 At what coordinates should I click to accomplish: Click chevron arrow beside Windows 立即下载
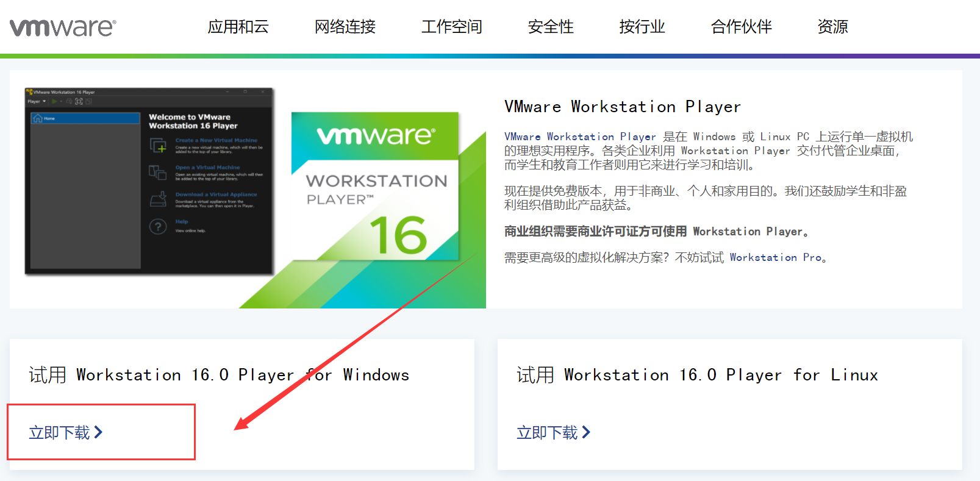click(98, 432)
